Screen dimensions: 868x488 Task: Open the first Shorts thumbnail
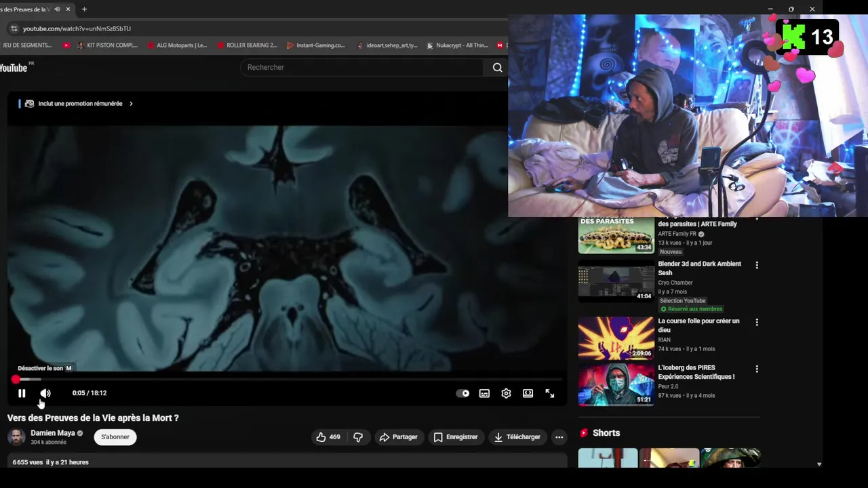tap(608, 458)
